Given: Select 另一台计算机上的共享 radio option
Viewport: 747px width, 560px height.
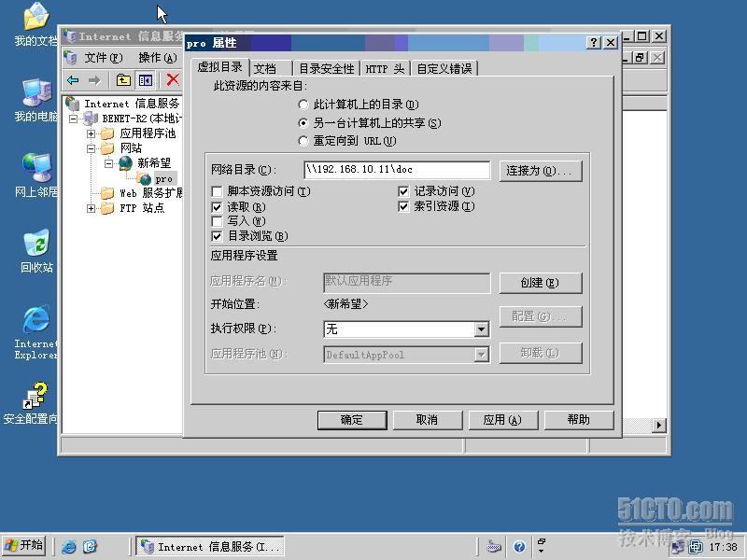Looking at the screenshot, I should [x=303, y=123].
